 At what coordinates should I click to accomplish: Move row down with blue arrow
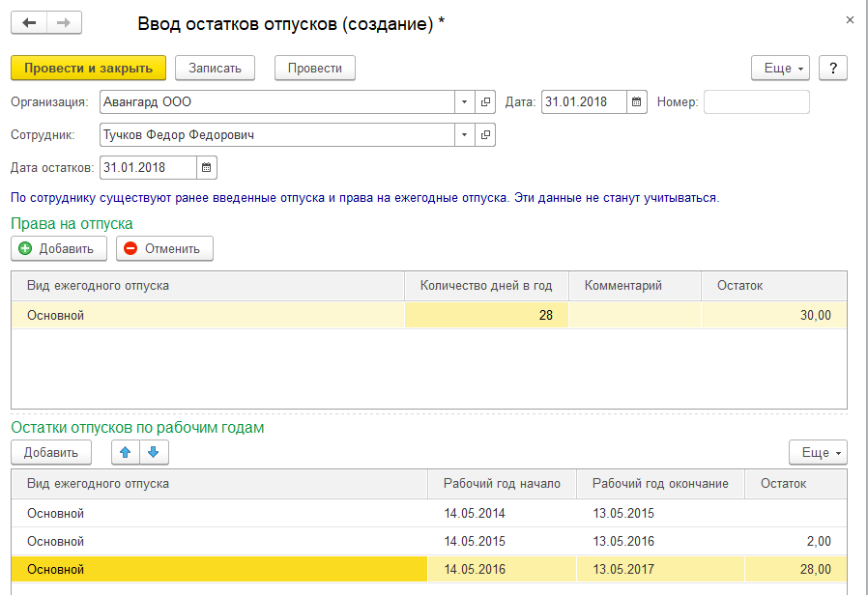click(x=155, y=452)
